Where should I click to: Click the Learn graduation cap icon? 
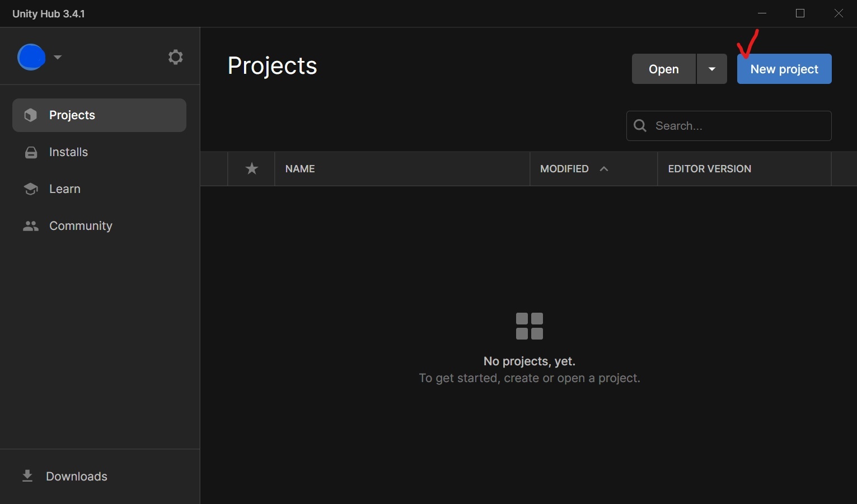pos(31,189)
